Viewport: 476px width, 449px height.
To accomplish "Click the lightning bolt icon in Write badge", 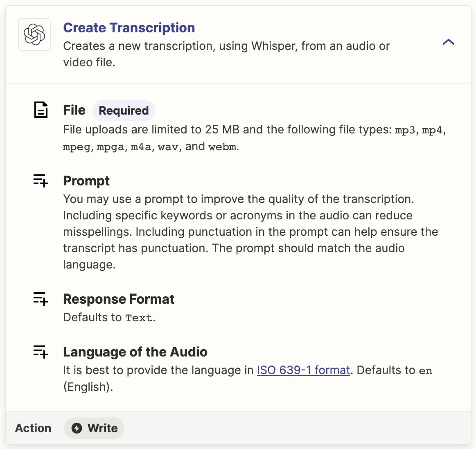I will [77, 428].
